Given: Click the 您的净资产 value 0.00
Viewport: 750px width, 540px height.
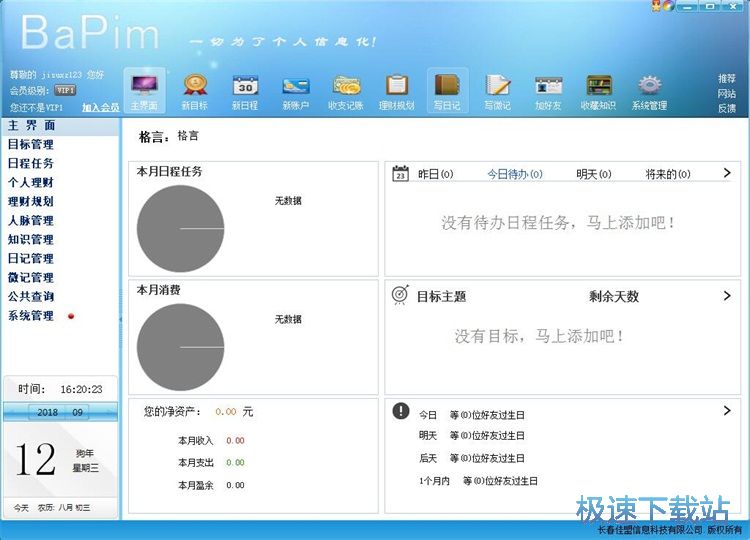Looking at the screenshot, I should point(225,412).
